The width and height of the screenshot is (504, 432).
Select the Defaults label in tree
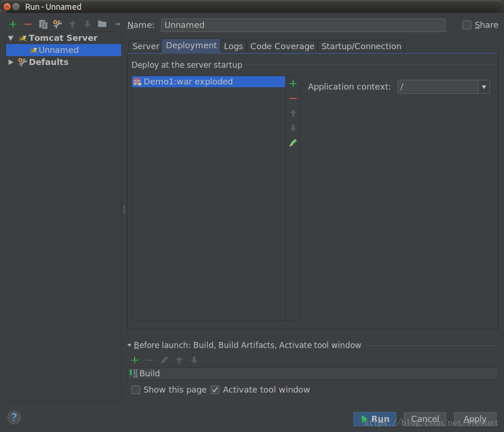click(48, 62)
